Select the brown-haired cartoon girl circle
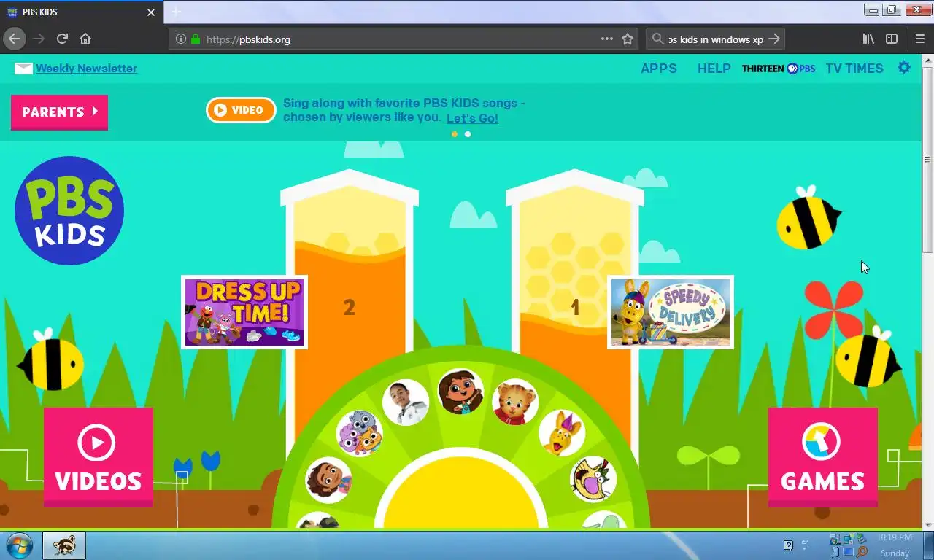This screenshot has height=560, width=934. 460,392
